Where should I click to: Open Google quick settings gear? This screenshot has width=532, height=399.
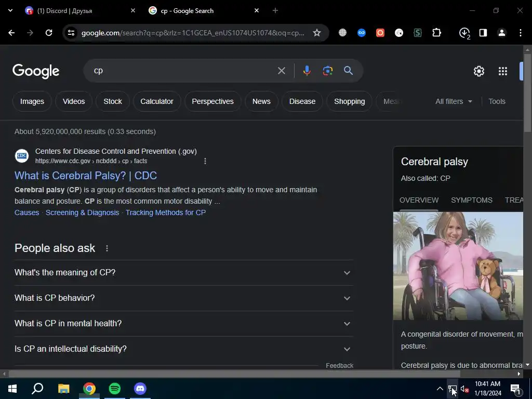click(x=479, y=71)
